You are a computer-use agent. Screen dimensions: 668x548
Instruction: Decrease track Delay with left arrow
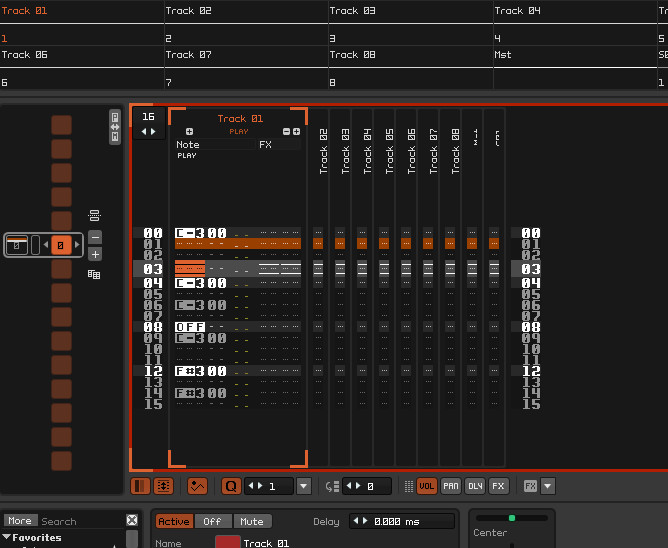pyautogui.click(x=356, y=521)
